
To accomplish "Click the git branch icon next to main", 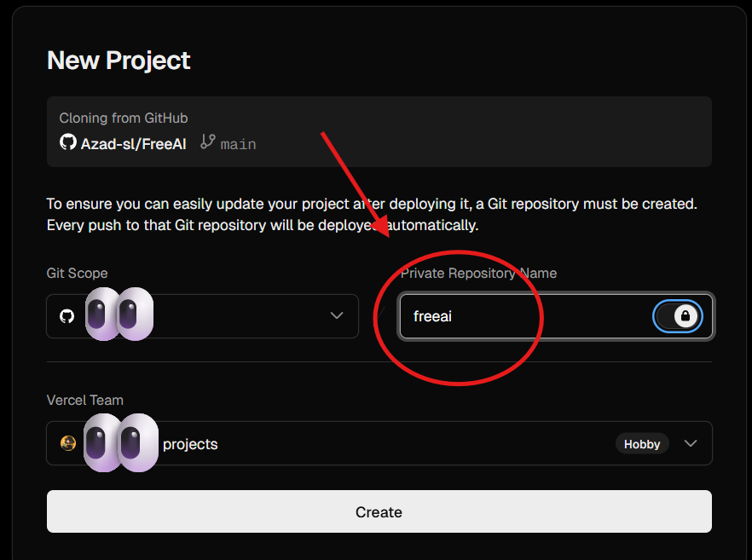I will pyautogui.click(x=208, y=141).
